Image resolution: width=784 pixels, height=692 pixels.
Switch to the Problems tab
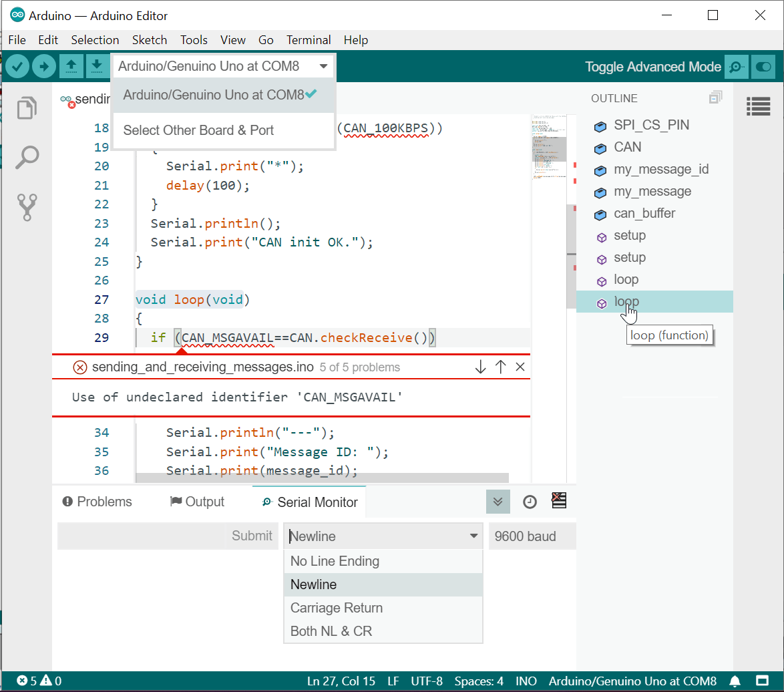point(97,502)
